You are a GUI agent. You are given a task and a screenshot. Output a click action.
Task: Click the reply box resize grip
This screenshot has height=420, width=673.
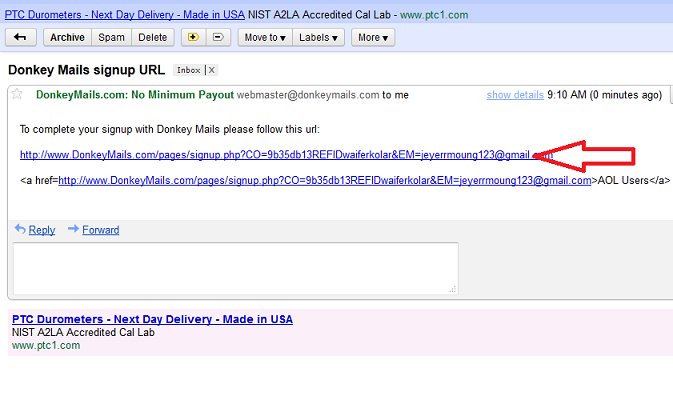pyautogui.click(x=452, y=289)
